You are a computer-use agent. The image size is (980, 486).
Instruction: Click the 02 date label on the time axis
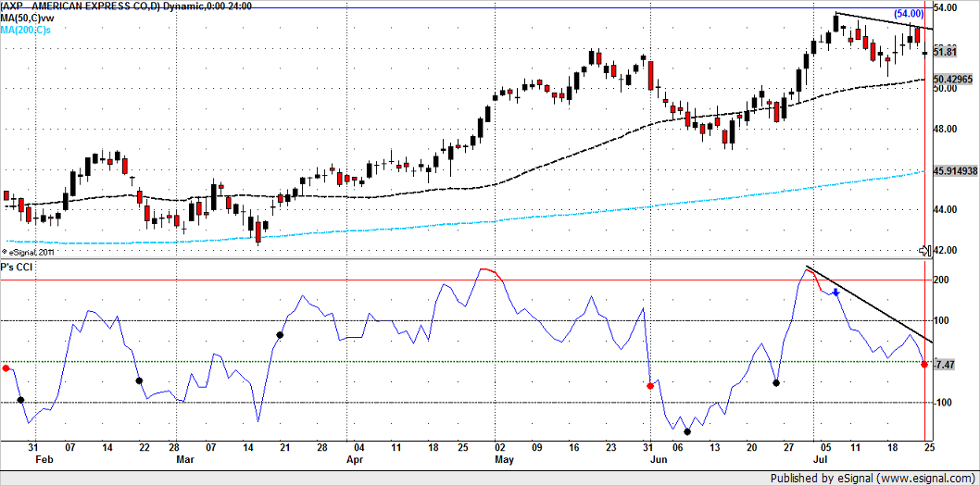pos(500,448)
